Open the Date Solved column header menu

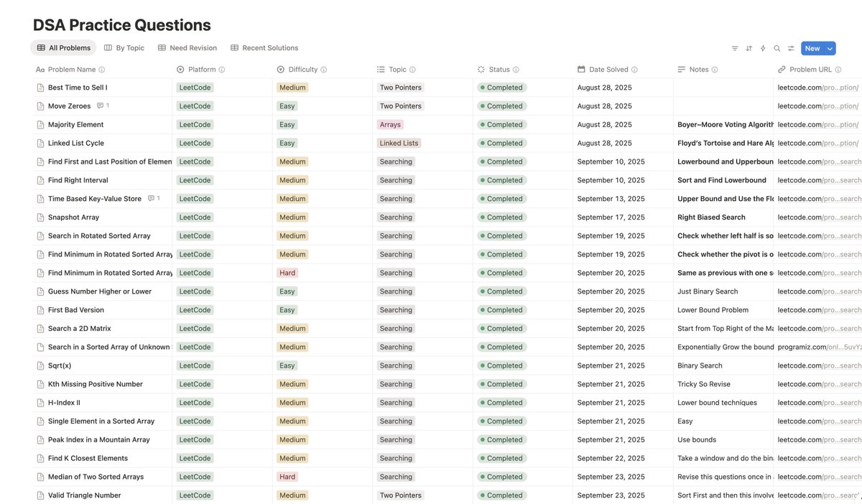tap(608, 70)
